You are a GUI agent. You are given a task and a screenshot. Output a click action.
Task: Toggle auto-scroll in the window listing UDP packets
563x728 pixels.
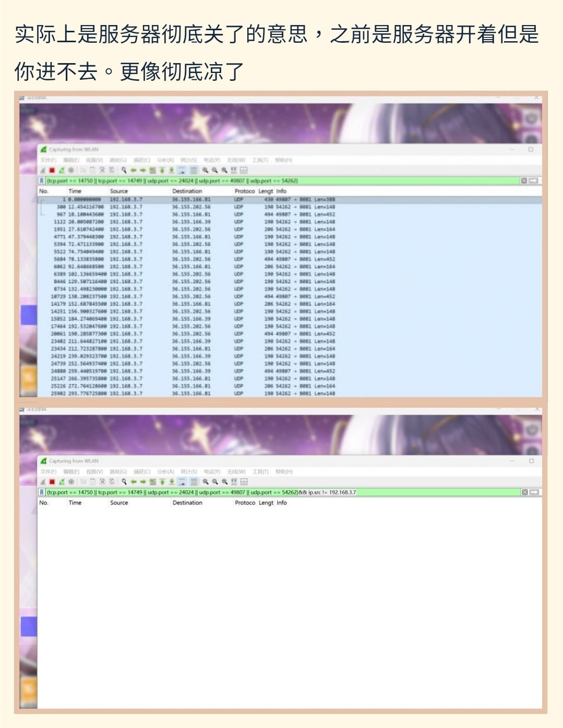(182, 170)
